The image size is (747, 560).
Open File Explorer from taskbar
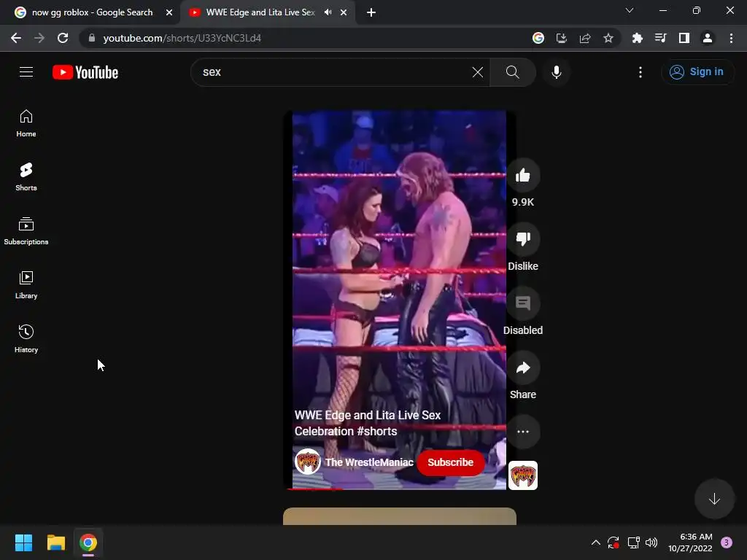coord(55,542)
